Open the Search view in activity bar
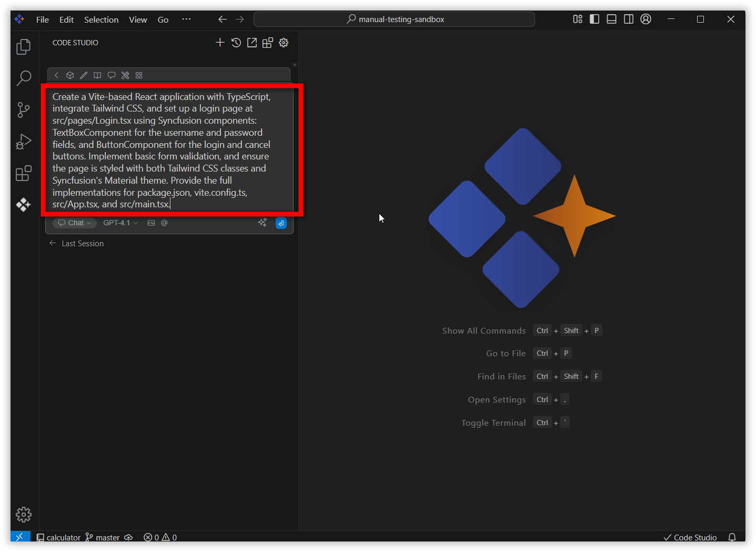The height and width of the screenshot is (552, 756). [x=24, y=78]
